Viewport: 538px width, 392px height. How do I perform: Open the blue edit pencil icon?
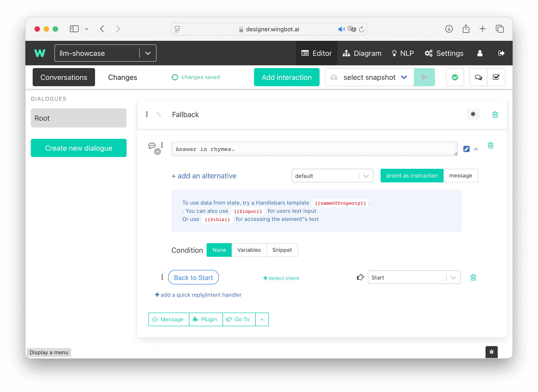pyautogui.click(x=466, y=149)
